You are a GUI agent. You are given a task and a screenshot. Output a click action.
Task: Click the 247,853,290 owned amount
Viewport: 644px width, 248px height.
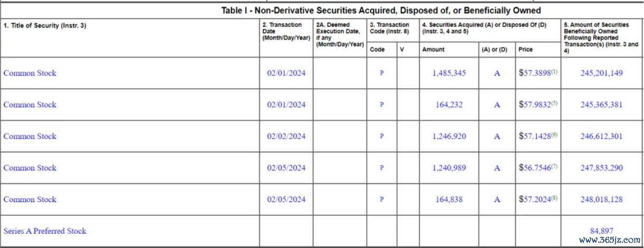pos(601,168)
